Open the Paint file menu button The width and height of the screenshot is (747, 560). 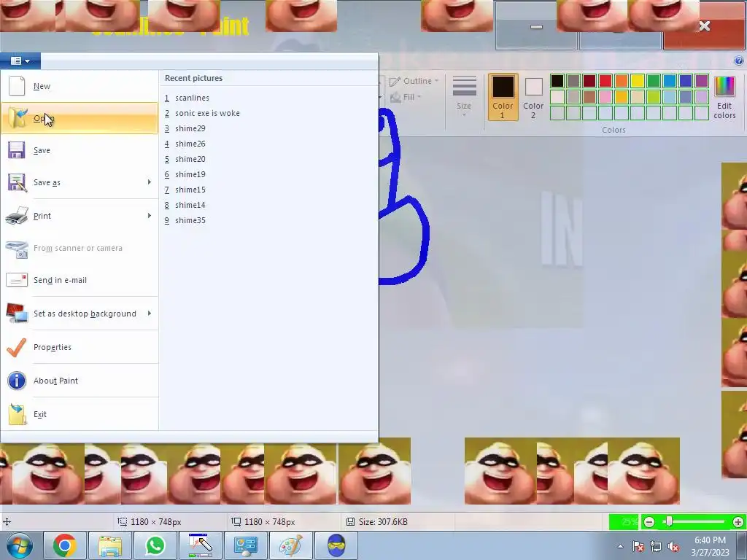(x=20, y=61)
